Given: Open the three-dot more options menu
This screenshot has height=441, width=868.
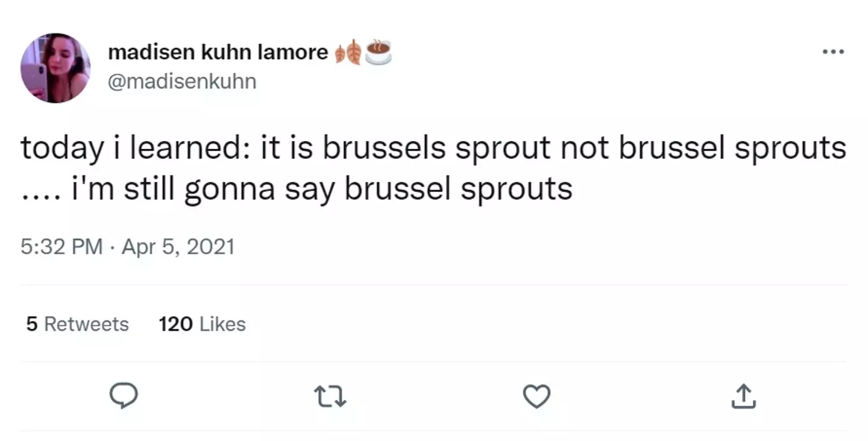Looking at the screenshot, I should pos(834,52).
